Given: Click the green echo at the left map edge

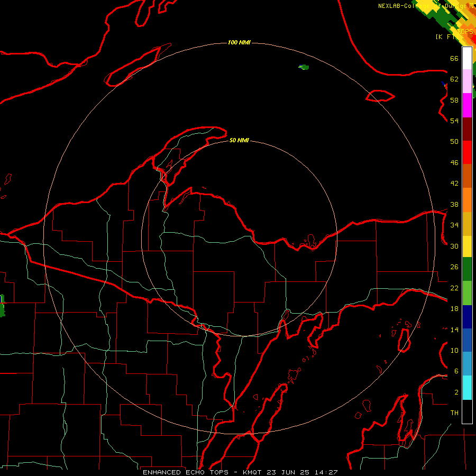Looking at the screenshot, I should point(2,306).
